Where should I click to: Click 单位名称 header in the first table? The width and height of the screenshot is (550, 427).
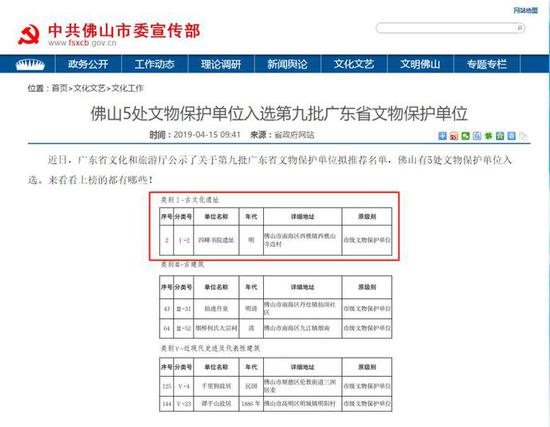click(x=216, y=217)
